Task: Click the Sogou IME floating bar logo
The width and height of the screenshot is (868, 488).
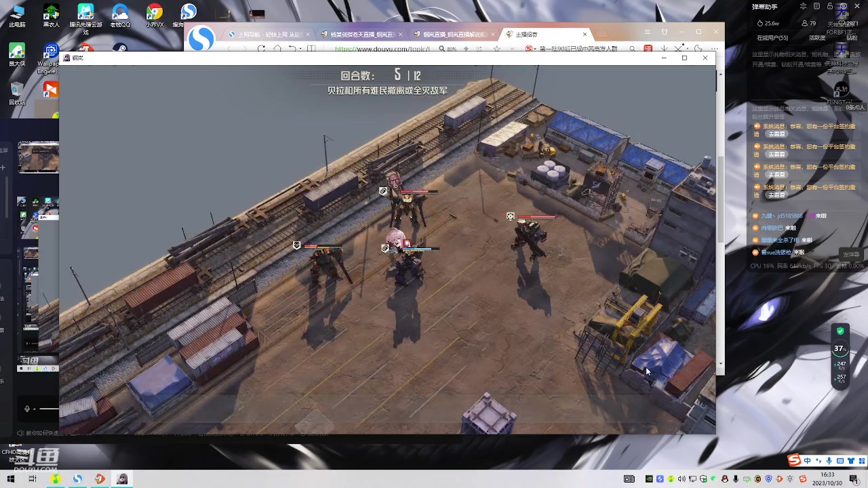Action: [794, 461]
